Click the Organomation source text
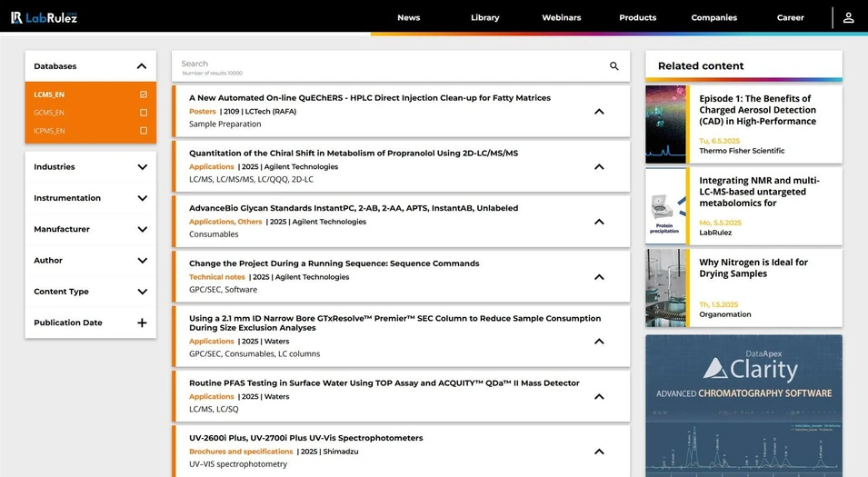The image size is (868, 477). tap(725, 314)
